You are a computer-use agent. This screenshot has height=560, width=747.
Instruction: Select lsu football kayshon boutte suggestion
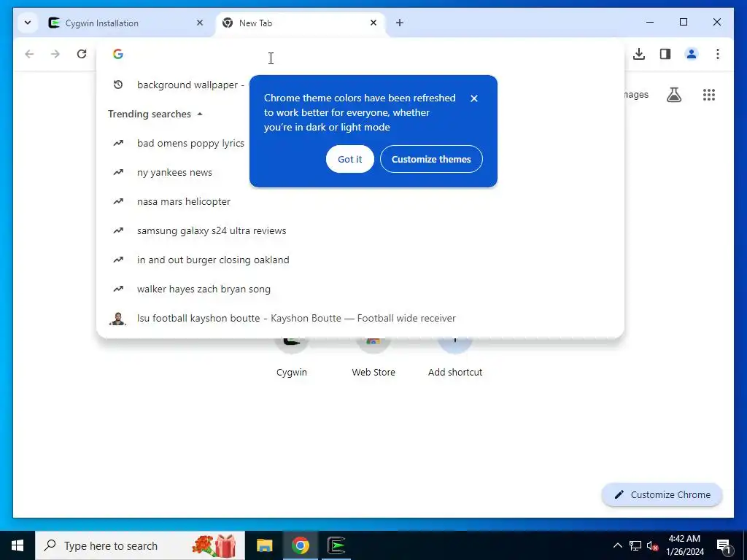360,318
